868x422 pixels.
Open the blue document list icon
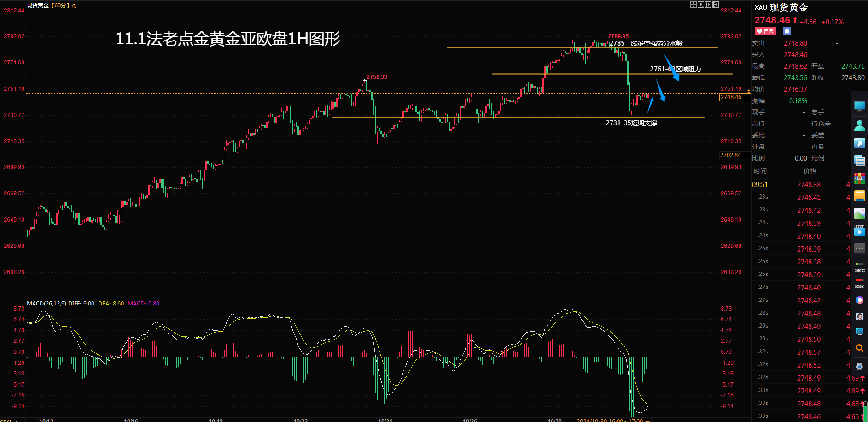(x=860, y=161)
